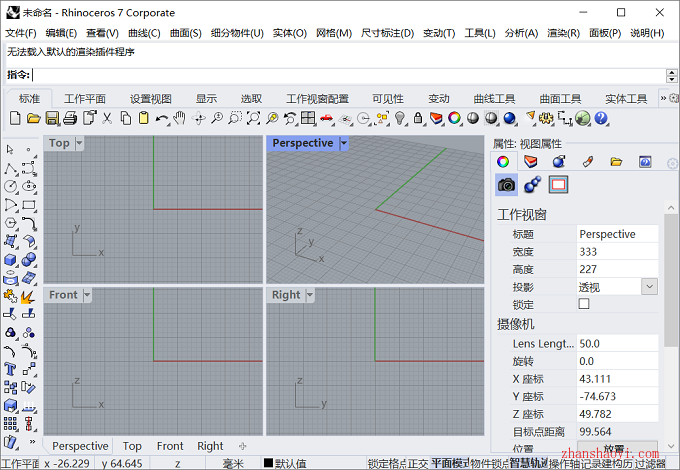This screenshot has width=680, height=470.
Task: Open the 默认值 layer selector in status bar
Action: pyautogui.click(x=291, y=464)
